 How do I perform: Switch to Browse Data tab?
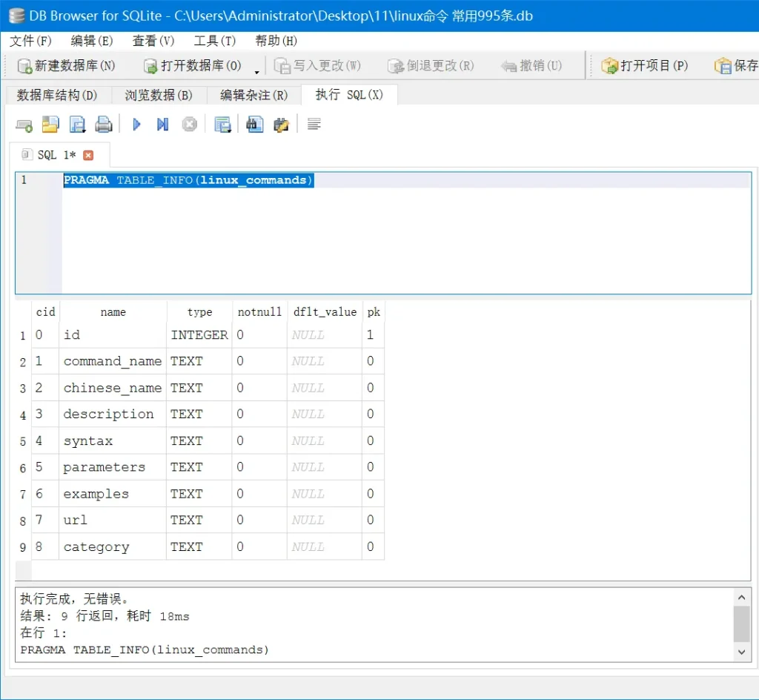(159, 95)
